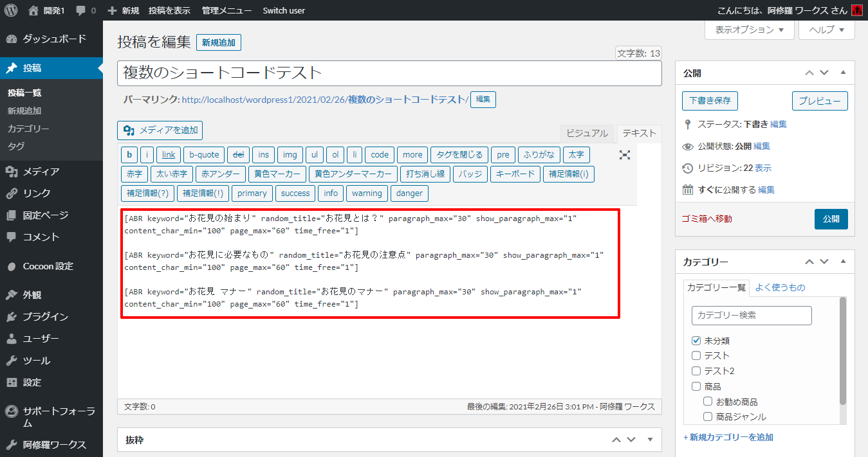
Task: Click リビジョン 表示 link
Action: click(x=763, y=168)
